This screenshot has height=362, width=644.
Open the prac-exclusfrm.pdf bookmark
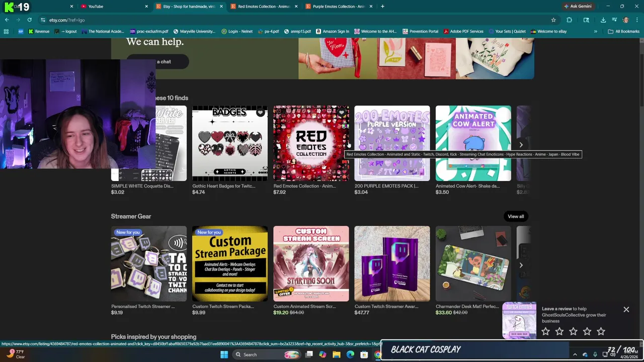coord(149,31)
